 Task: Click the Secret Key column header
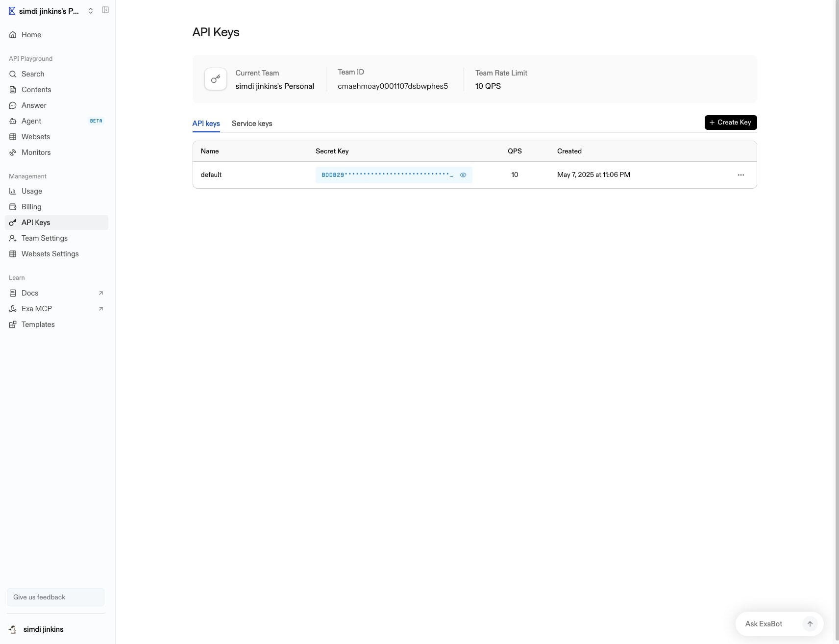click(x=332, y=151)
